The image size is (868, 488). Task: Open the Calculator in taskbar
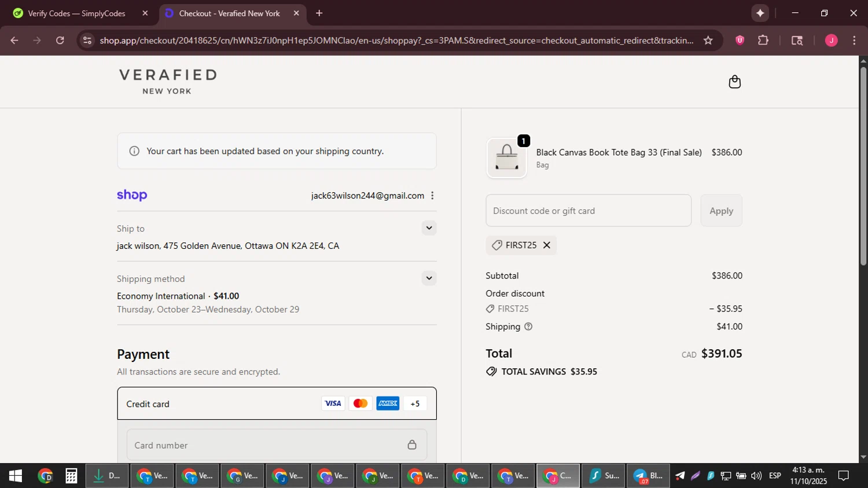pos(71,476)
